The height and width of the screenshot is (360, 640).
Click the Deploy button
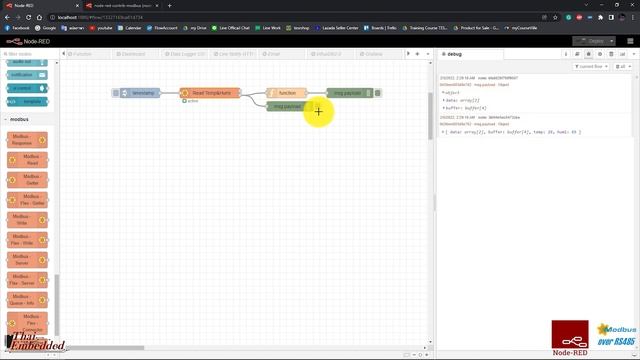590,41
